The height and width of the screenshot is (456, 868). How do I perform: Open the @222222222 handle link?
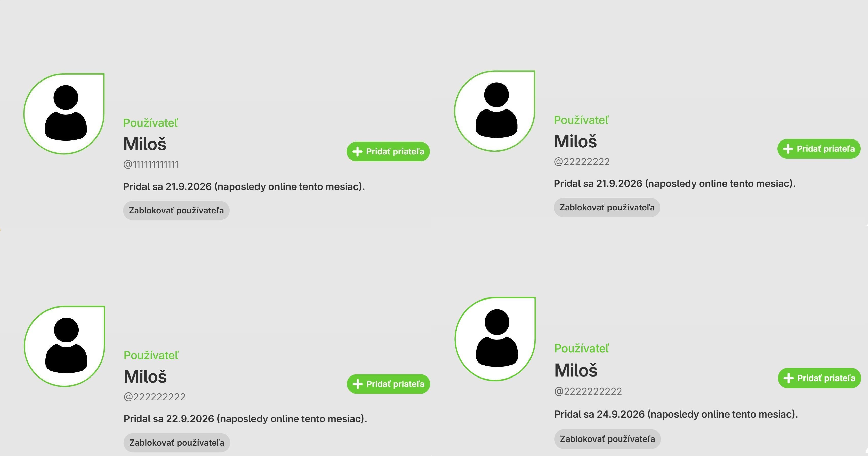[x=154, y=397]
